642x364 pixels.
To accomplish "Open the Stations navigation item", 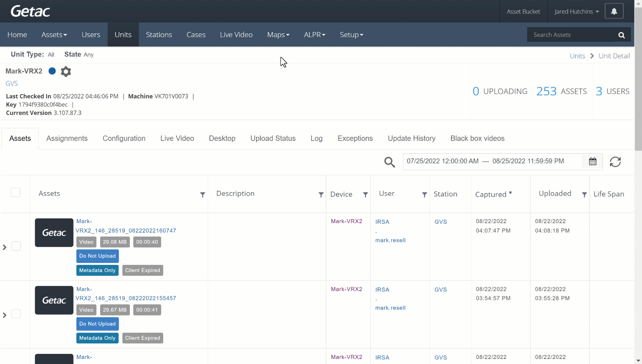I will coord(159,35).
